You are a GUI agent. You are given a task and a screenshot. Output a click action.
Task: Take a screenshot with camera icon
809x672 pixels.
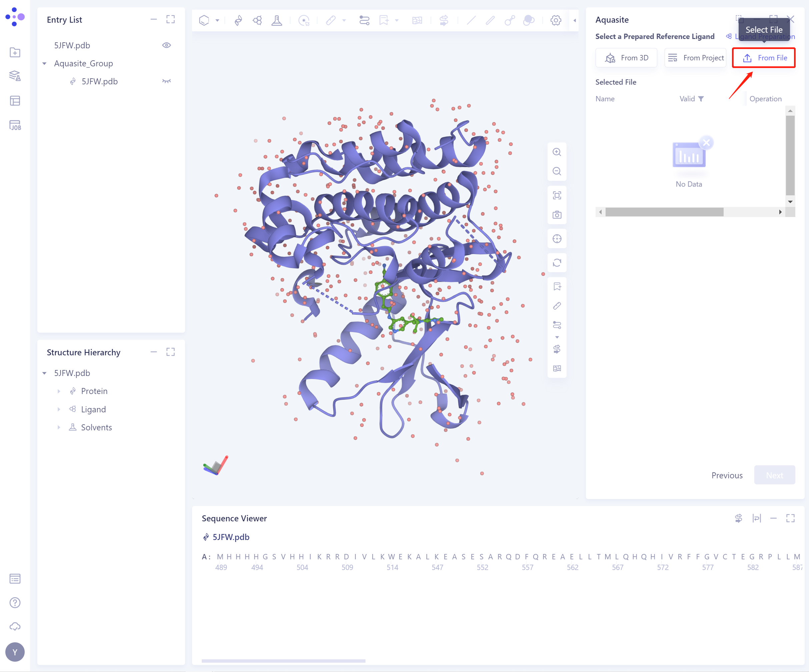pyautogui.click(x=557, y=215)
